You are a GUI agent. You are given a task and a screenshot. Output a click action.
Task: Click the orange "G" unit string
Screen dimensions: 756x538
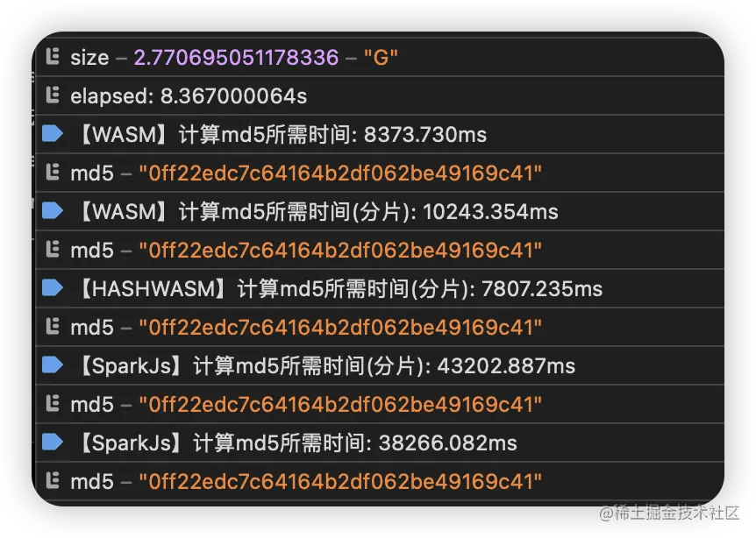pos(381,57)
